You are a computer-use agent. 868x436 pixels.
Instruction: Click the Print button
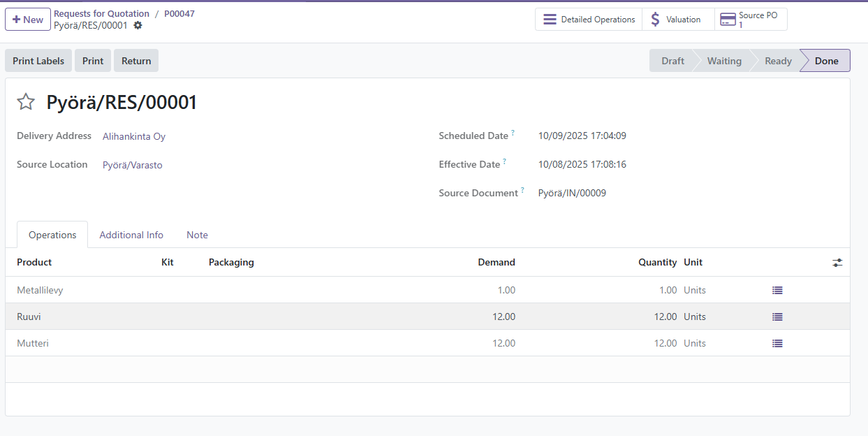pyautogui.click(x=93, y=61)
